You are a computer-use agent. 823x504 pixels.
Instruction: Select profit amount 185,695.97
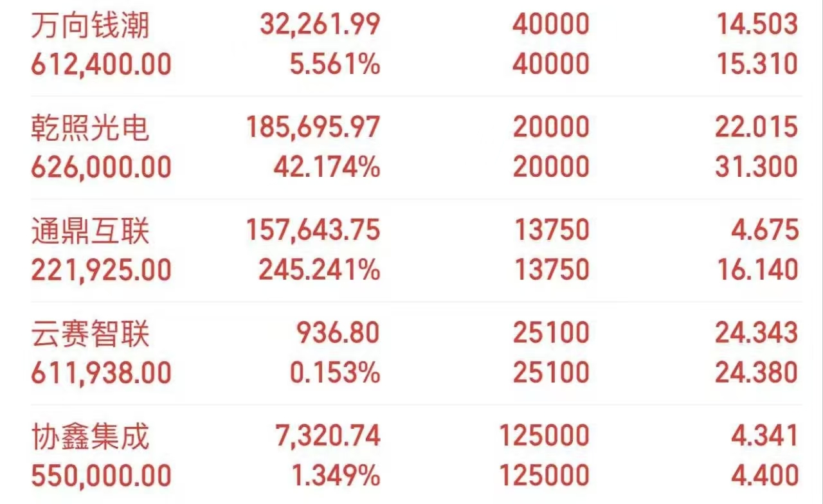pyautogui.click(x=313, y=128)
